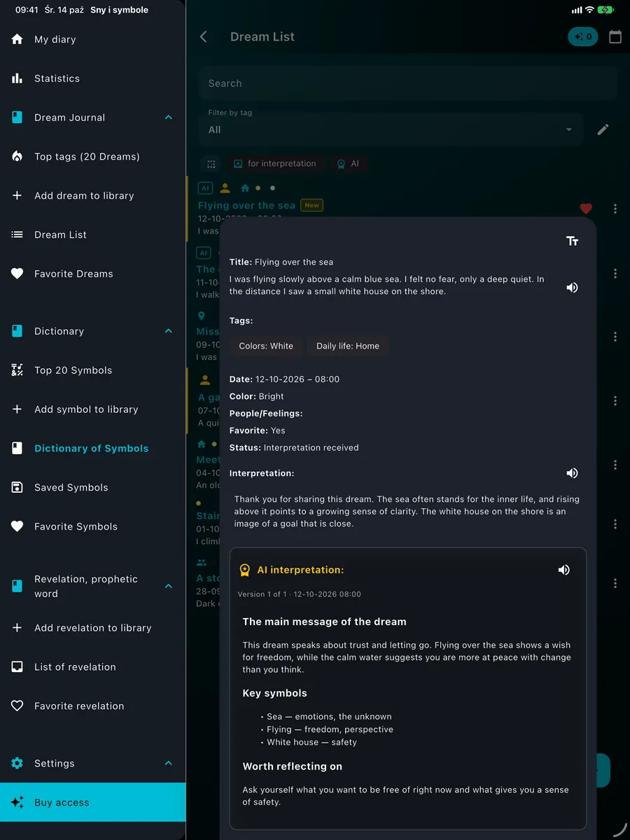Tap the AI credits badge showing 0

click(x=583, y=37)
